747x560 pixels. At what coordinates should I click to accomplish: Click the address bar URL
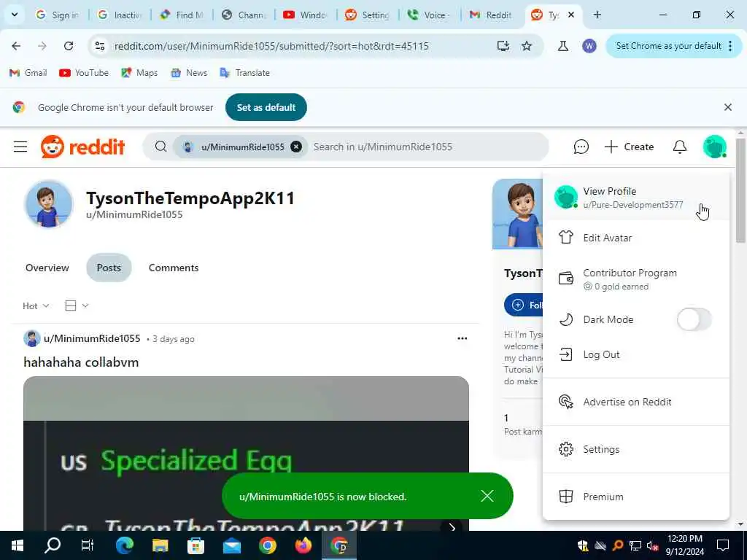pyautogui.click(x=271, y=46)
